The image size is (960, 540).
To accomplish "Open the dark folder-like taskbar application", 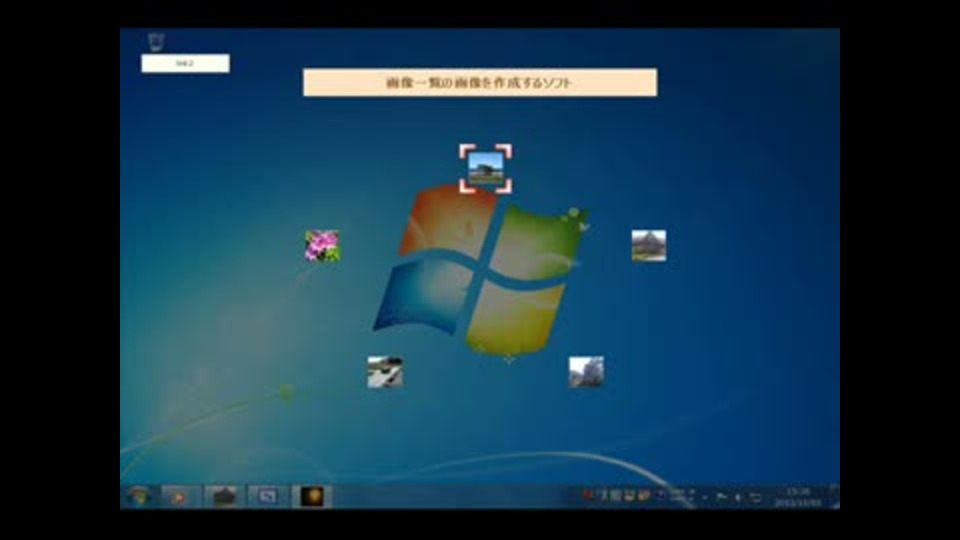I will coord(225,497).
